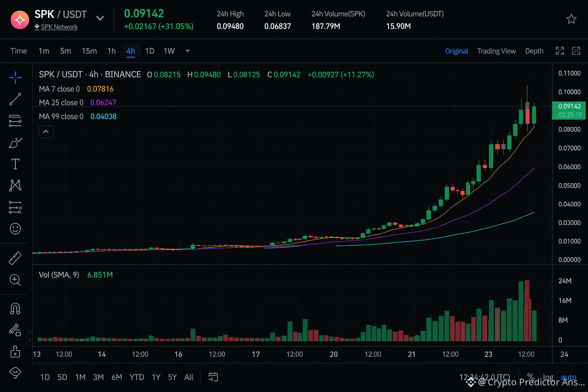Click the 24h Low value 0.06837
The width and height of the screenshot is (588, 392).
point(278,26)
